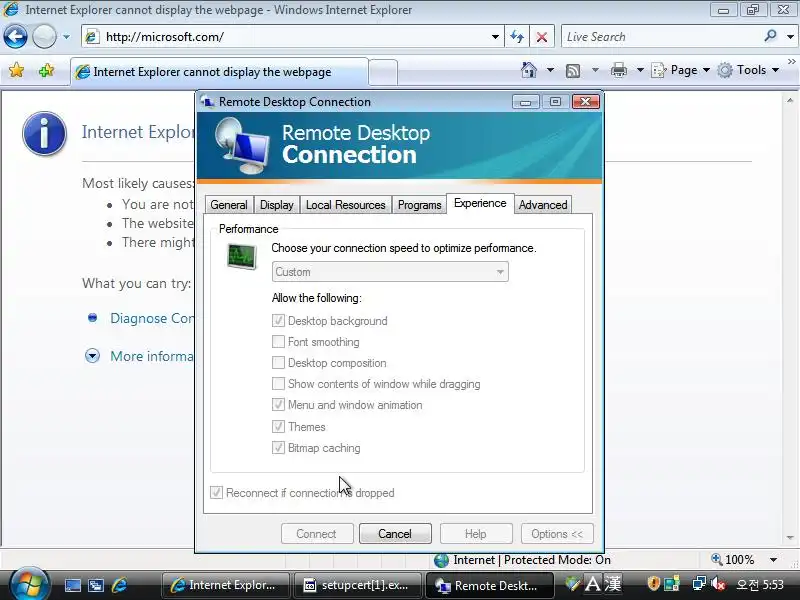Expand the More information arrow icon
This screenshot has height=600, width=800.
click(92, 356)
